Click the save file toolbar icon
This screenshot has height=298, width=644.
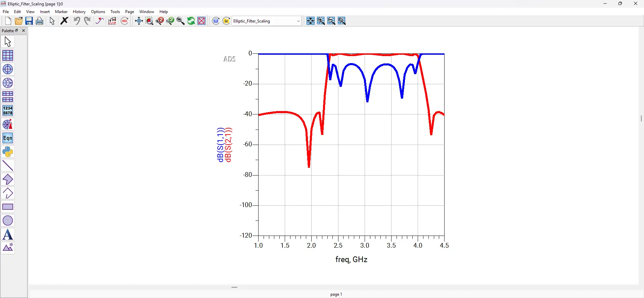click(x=29, y=21)
